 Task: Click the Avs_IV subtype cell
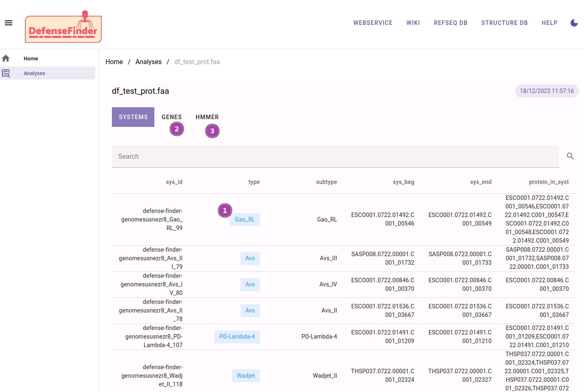click(x=328, y=284)
